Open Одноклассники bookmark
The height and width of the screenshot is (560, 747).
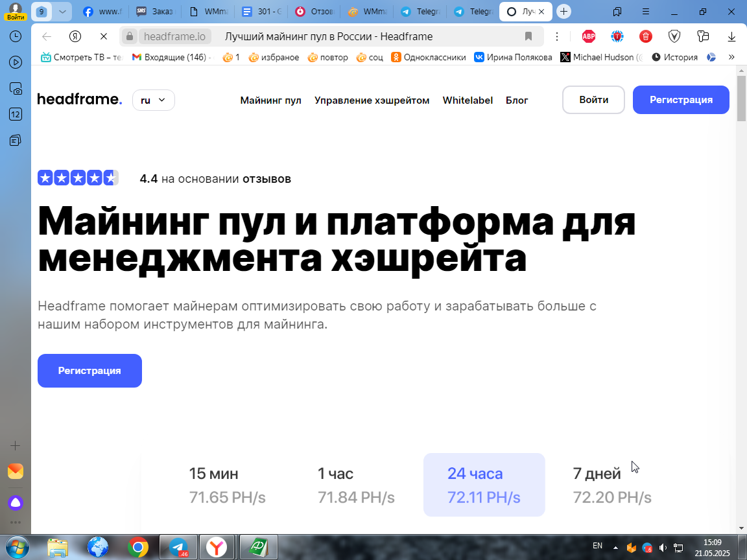428,57
